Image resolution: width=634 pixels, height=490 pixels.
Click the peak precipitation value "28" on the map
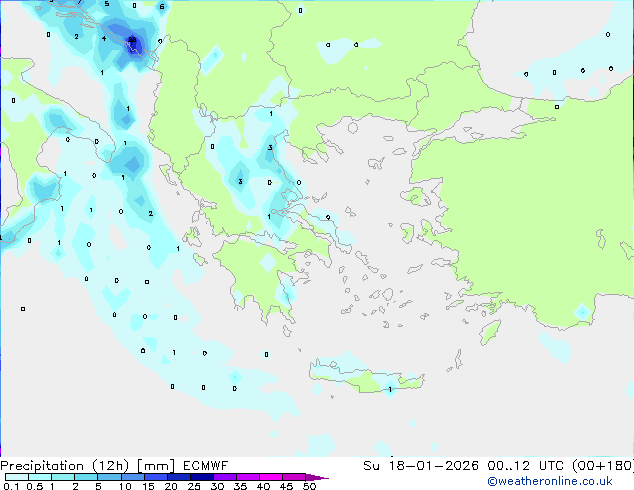point(132,40)
